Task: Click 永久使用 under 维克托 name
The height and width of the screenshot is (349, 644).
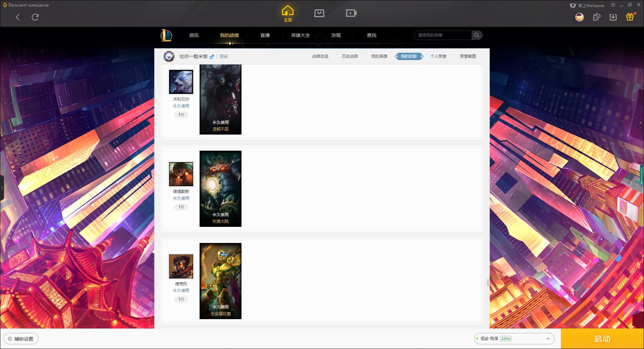Action: point(181,291)
